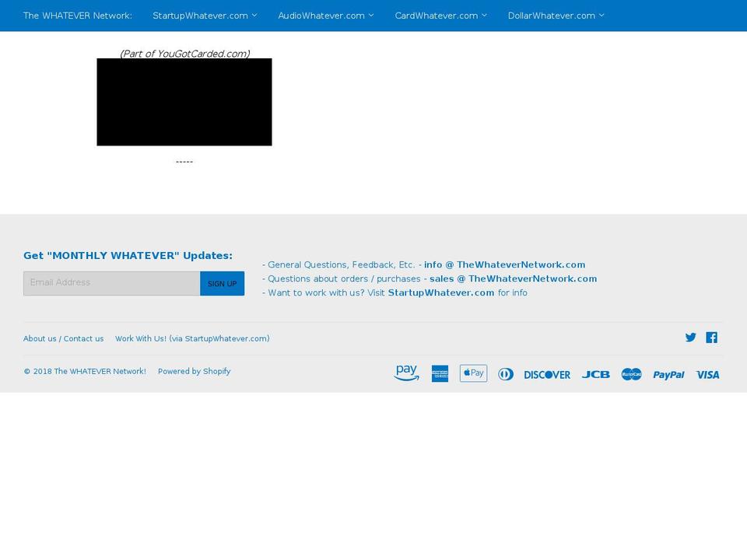The height and width of the screenshot is (560, 747).
Task: Click the Apple Pay payment icon
Action: (x=473, y=373)
